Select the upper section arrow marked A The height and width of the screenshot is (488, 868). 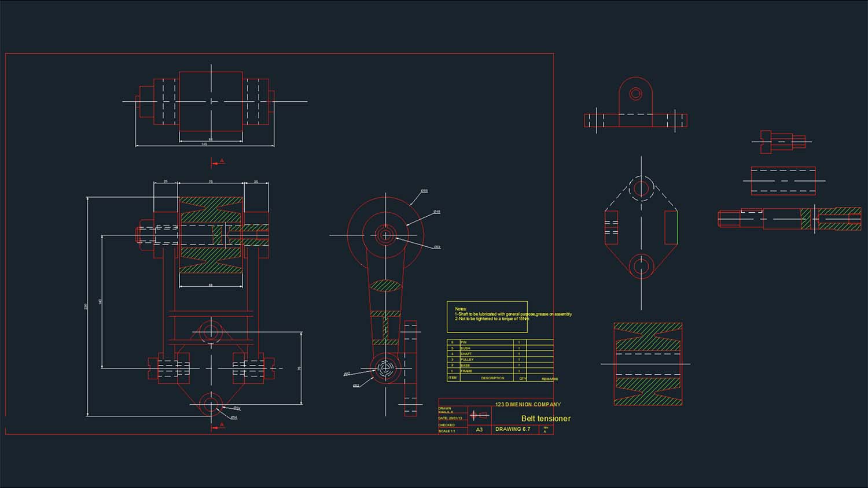tap(218, 163)
